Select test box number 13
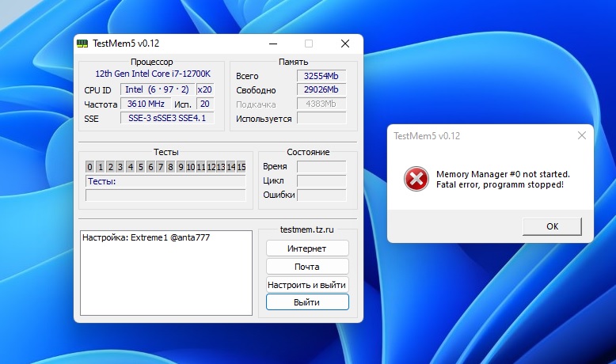The image size is (616, 364). coord(221,167)
